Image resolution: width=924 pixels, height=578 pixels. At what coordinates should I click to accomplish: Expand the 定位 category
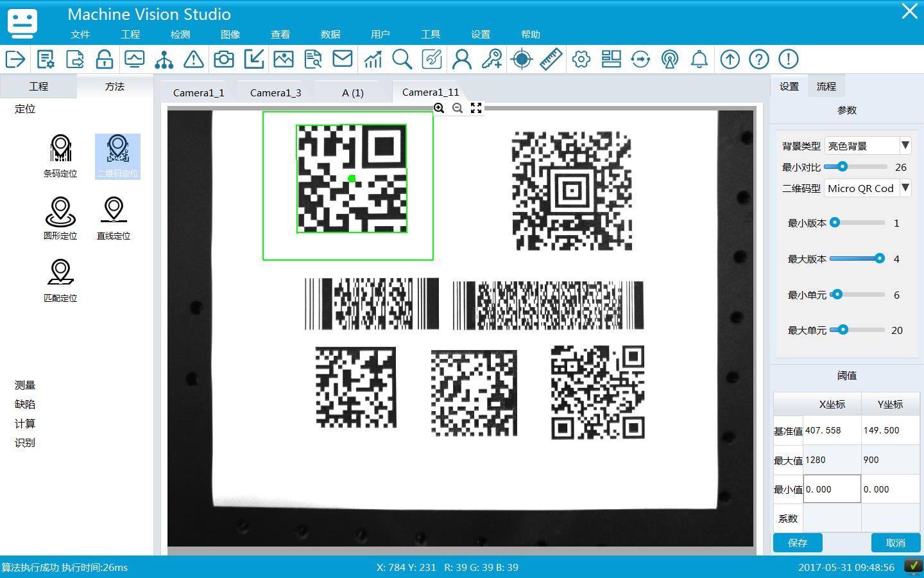[25, 109]
